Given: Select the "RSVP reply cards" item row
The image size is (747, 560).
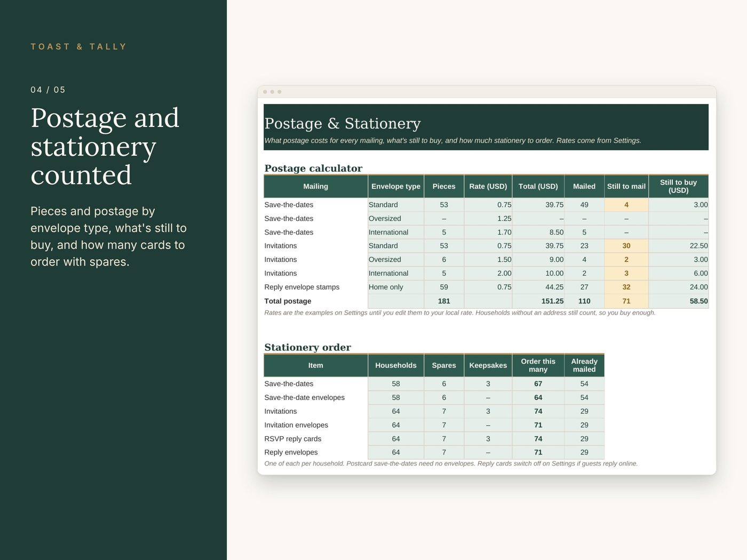Looking at the screenshot, I should coord(434,439).
